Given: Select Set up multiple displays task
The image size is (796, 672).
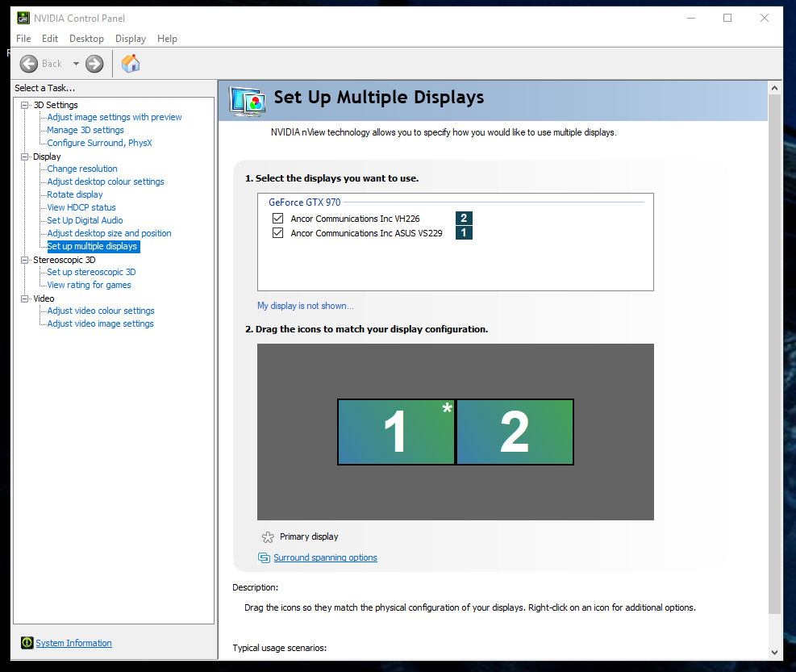Looking at the screenshot, I should tap(93, 246).
